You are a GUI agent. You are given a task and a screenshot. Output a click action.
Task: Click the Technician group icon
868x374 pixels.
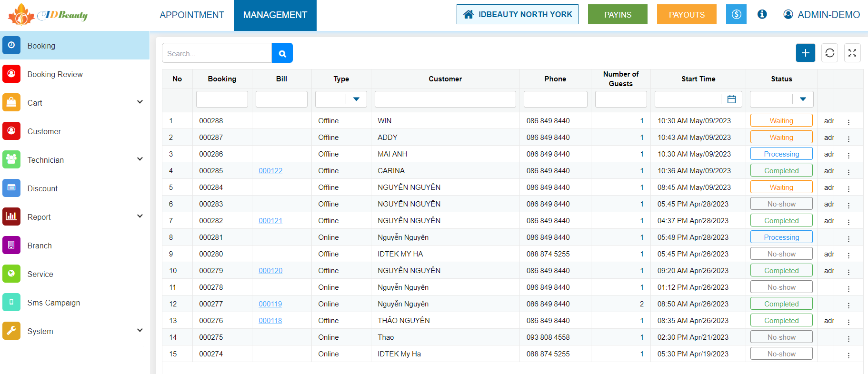pyautogui.click(x=11, y=159)
